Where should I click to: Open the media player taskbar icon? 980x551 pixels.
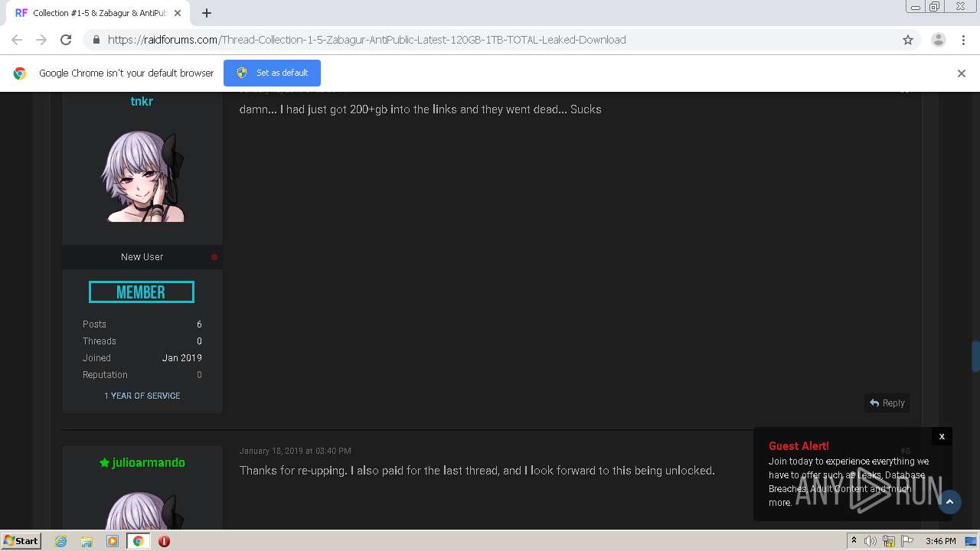click(x=113, y=541)
